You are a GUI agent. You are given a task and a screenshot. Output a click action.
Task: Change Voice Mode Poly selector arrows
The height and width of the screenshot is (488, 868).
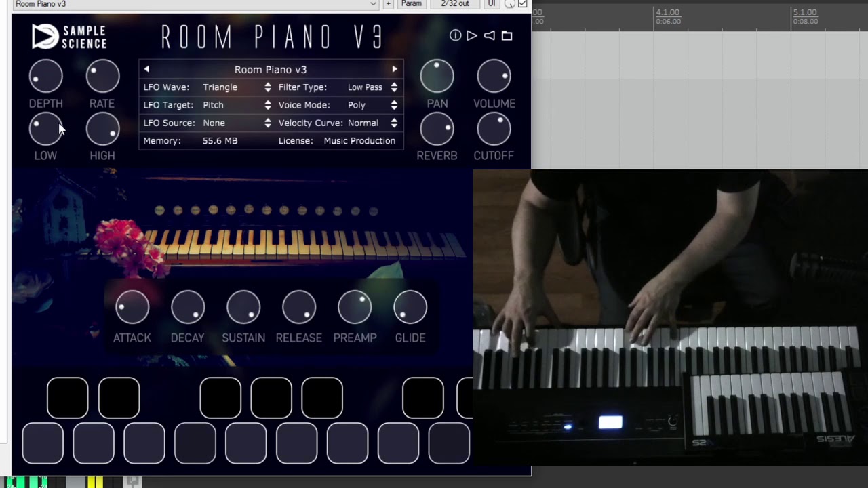coord(394,105)
